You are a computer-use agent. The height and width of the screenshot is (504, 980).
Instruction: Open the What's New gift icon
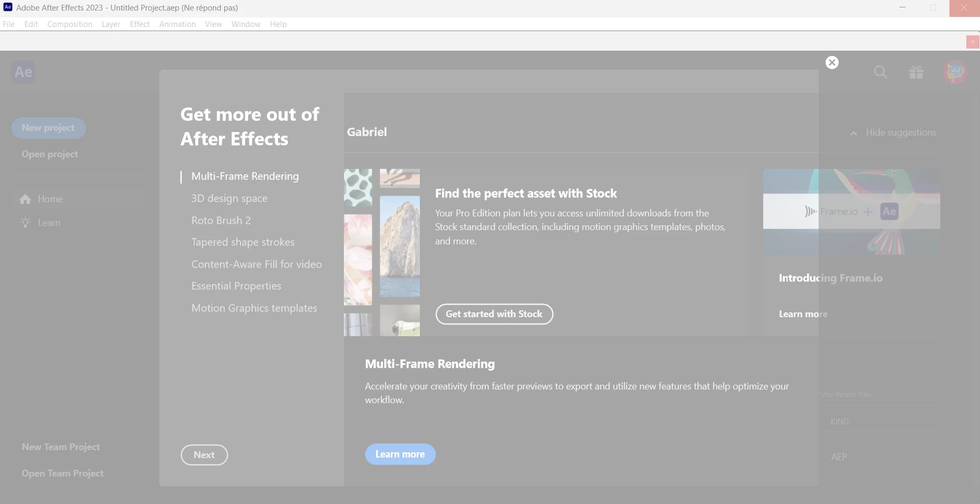[x=916, y=72]
